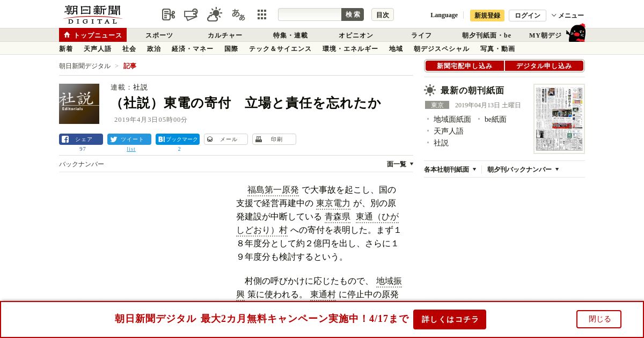Open the sidebar 天声人語 link
The image size is (644, 338).
[449, 131]
